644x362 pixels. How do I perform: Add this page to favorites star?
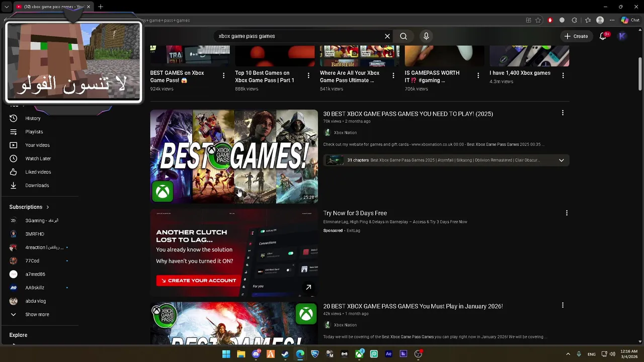[538, 20]
